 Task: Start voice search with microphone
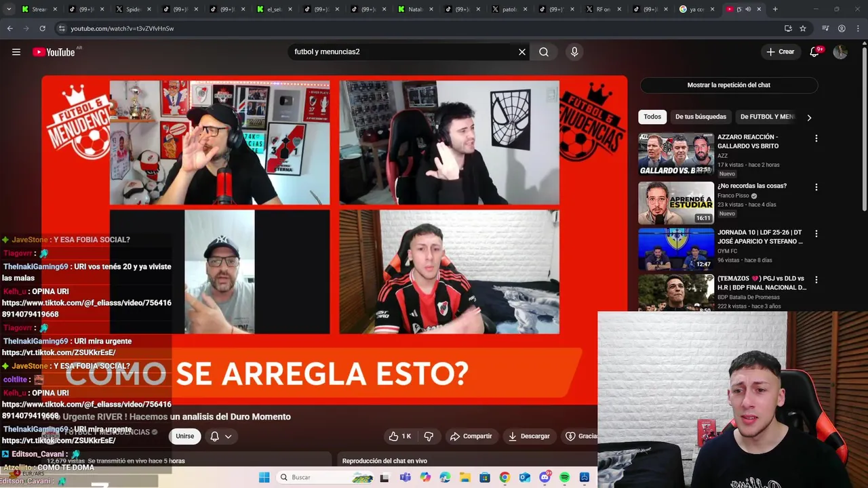[574, 52]
